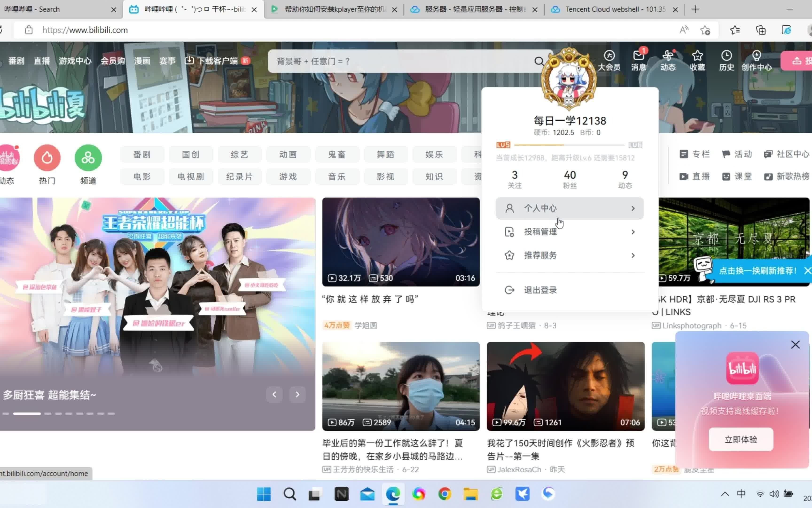Click 立即体验 button in desktop client popup
Screen dimensions: 812x508
pos(741,440)
